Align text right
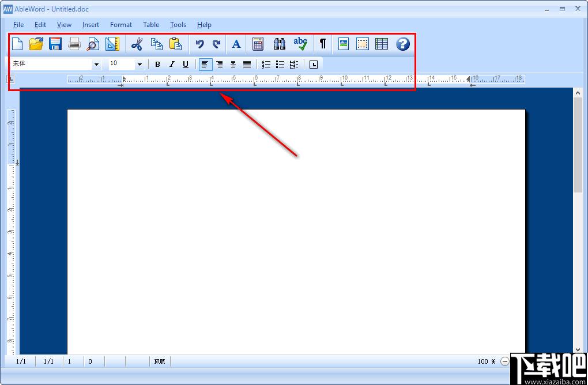This screenshot has height=385, width=588. click(220, 65)
